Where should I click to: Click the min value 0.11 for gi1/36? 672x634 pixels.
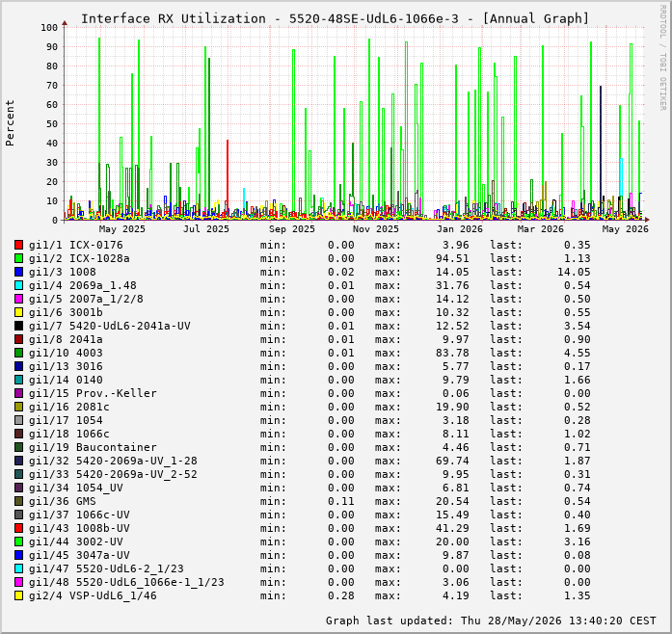(341, 501)
